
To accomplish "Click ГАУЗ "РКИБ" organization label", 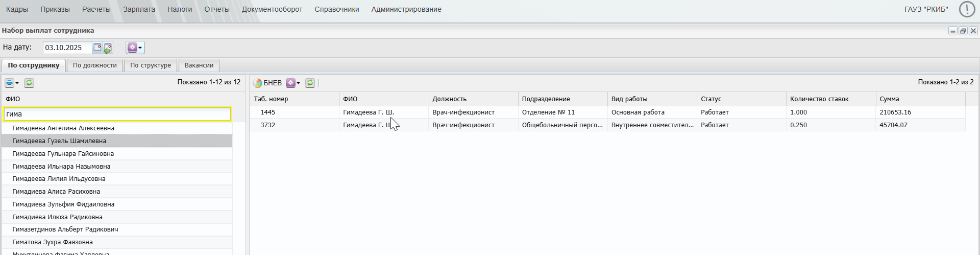I will pyautogui.click(x=926, y=9).
